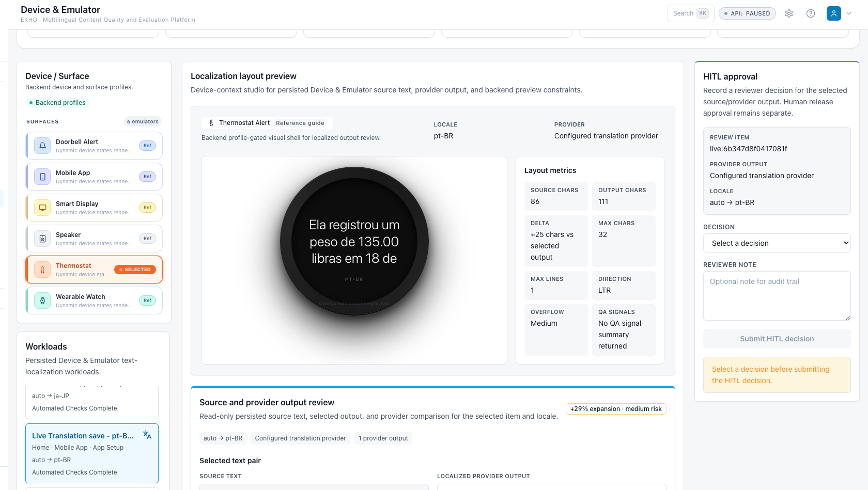868x490 pixels.
Task: Toggle the API: PAUSED status pill
Action: coord(747,13)
